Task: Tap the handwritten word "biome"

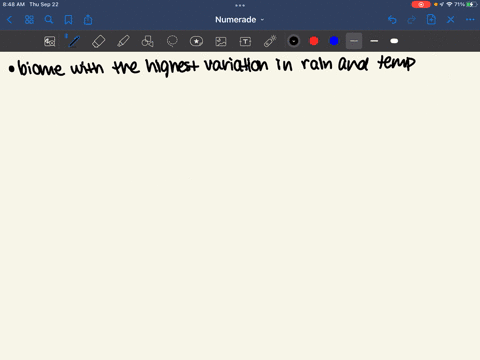Action: 41,68
